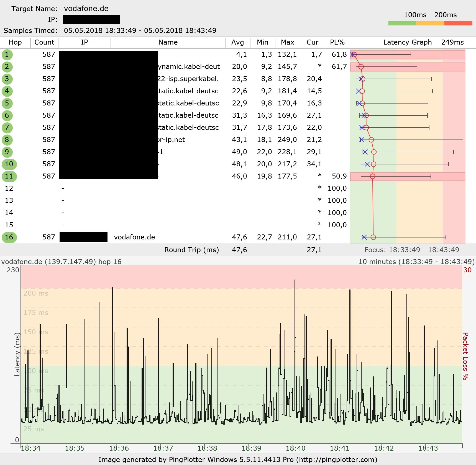
Task: Select hop 16 green circle
Action: [x=9, y=237]
